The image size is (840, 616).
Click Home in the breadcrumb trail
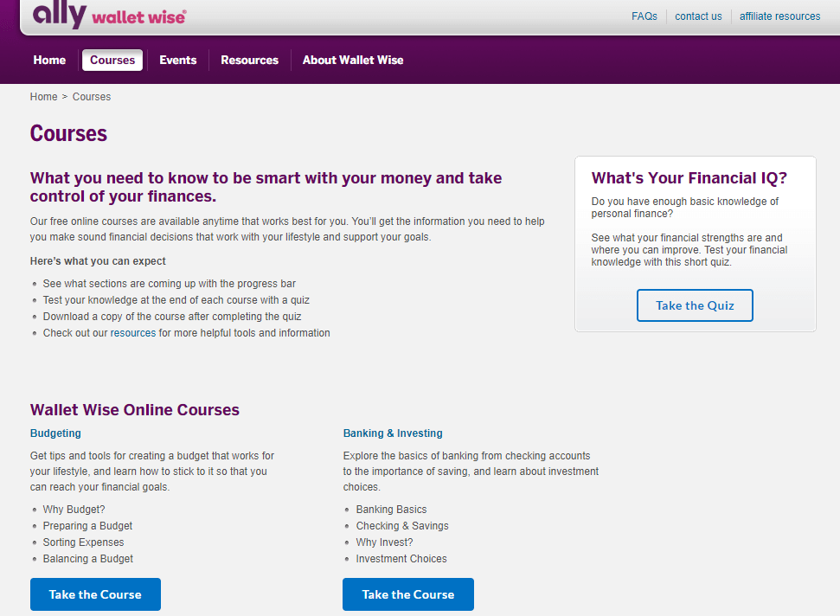[x=43, y=96]
